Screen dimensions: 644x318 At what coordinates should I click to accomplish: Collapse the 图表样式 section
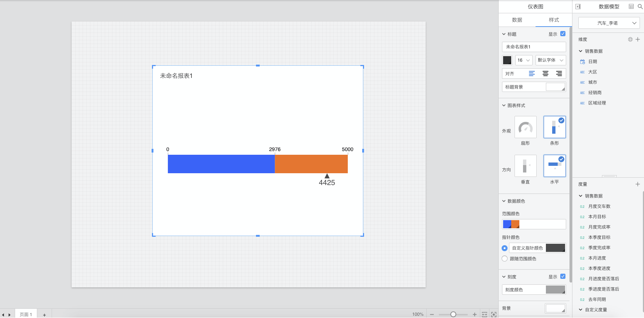tap(504, 106)
